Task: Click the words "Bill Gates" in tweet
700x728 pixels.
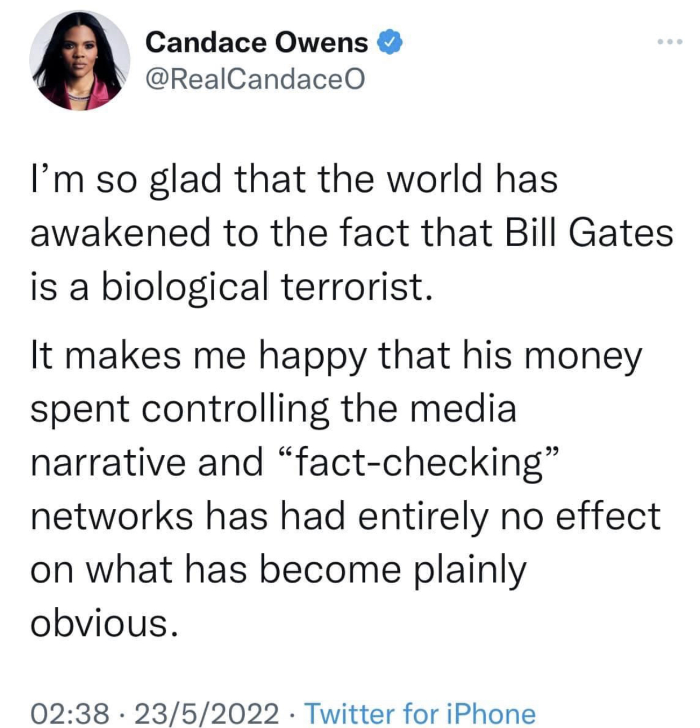Action: coord(588,233)
